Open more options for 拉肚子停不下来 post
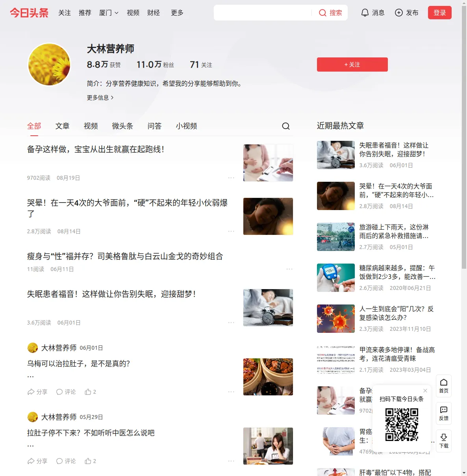This screenshot has height=476, width=467. tap(231, 461)
